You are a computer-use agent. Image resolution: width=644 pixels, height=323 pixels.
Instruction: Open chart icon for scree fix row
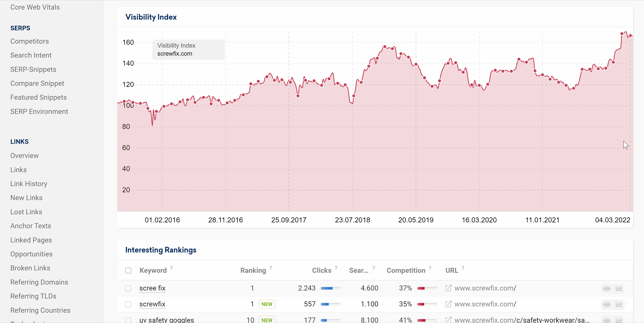619,289
